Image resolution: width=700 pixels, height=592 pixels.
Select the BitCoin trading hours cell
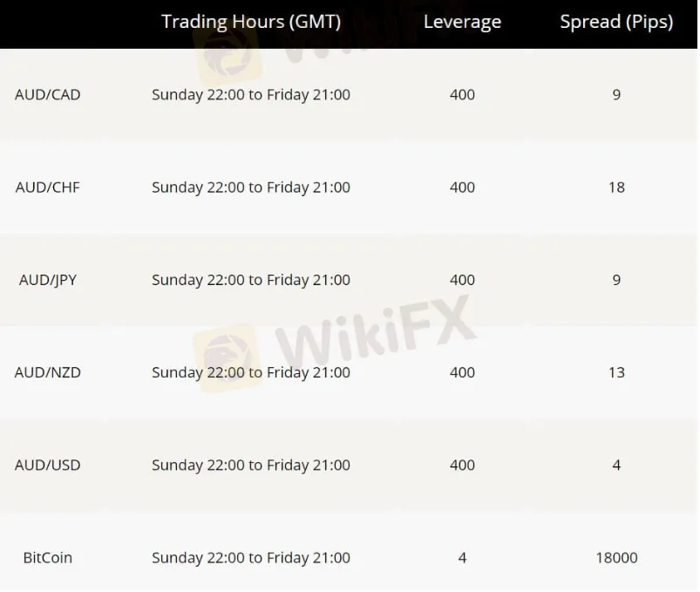coord(251,557)
